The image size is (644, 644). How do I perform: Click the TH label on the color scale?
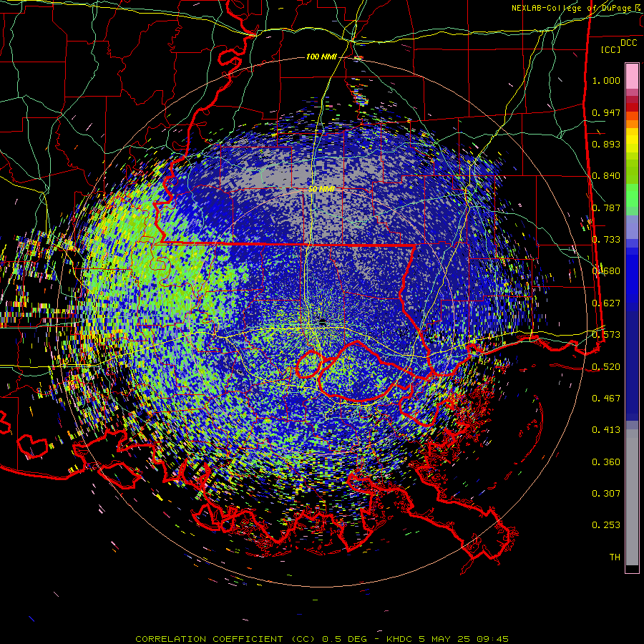615,557
